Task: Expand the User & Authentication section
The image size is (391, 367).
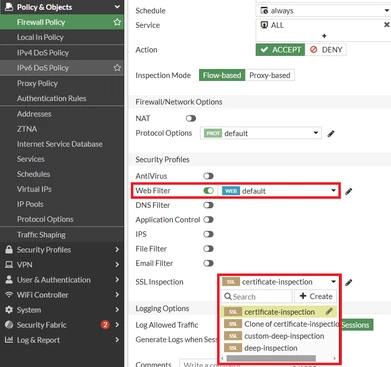Action: pos(117,280)
